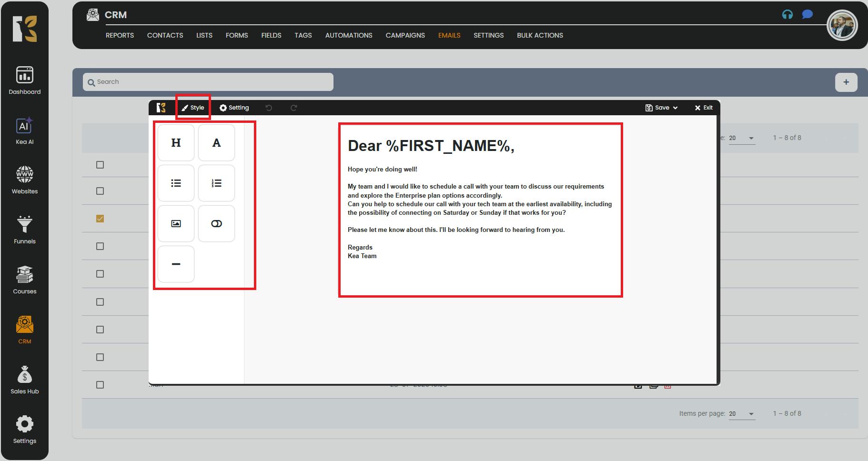Add a bulleted list block

[x=176, y=183]
